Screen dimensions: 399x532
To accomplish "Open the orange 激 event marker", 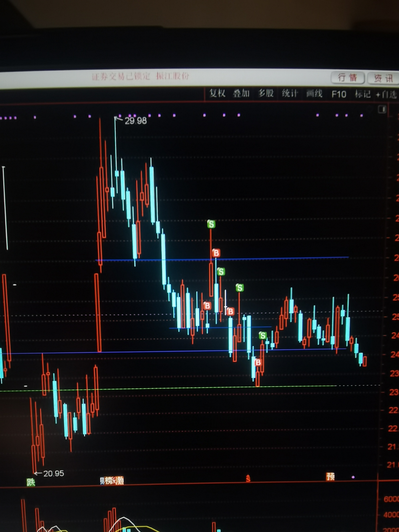I will [x=119, y=481].
